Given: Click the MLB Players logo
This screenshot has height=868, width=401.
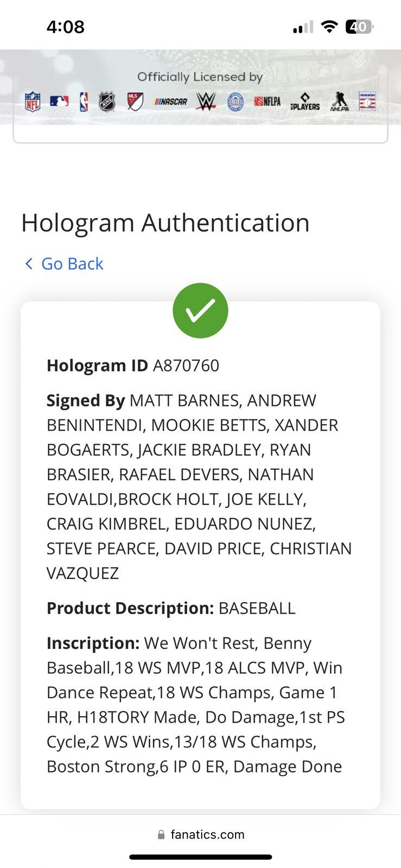Looking at the screenshot, I should [305, 102].
